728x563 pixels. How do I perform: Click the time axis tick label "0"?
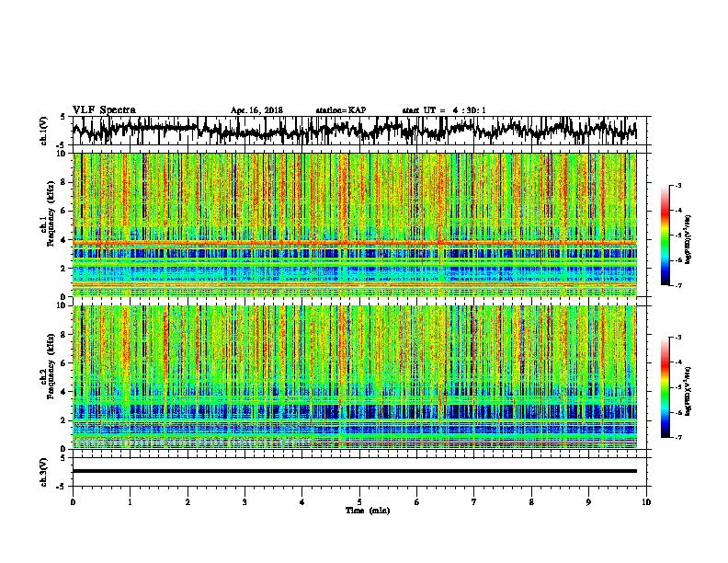pyautogui.click(x=73, y=502)
